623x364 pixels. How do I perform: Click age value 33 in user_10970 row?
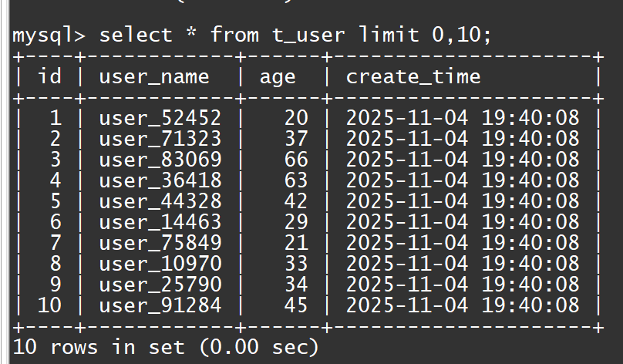296,264
